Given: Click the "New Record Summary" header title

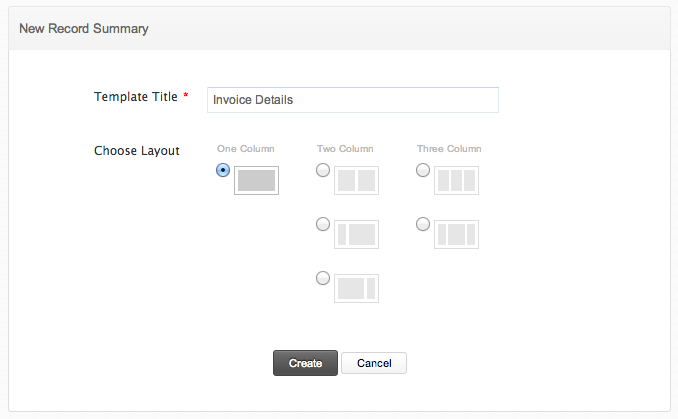Looking at the screenshot, I should pos(84,29).
